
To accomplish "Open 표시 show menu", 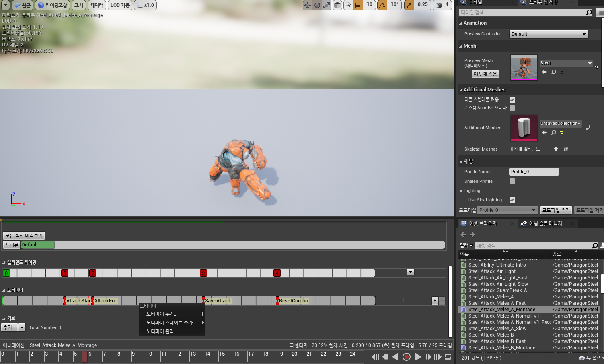I will (79, 5).
